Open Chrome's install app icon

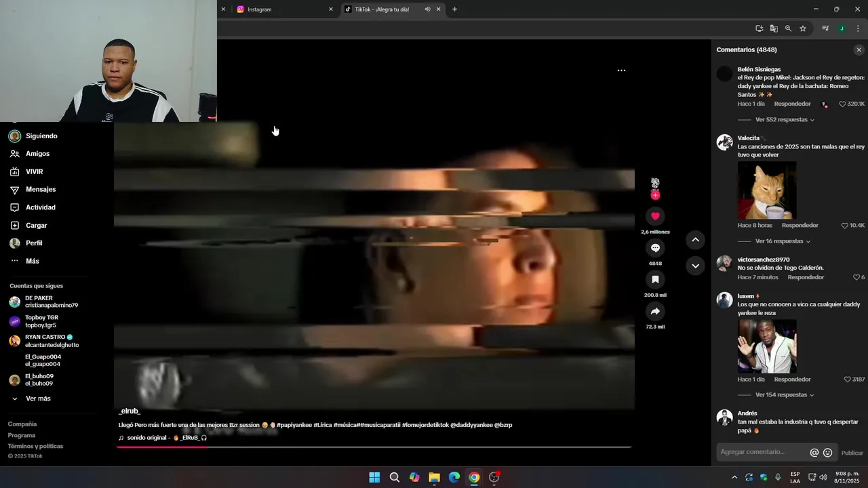[759, 28]
